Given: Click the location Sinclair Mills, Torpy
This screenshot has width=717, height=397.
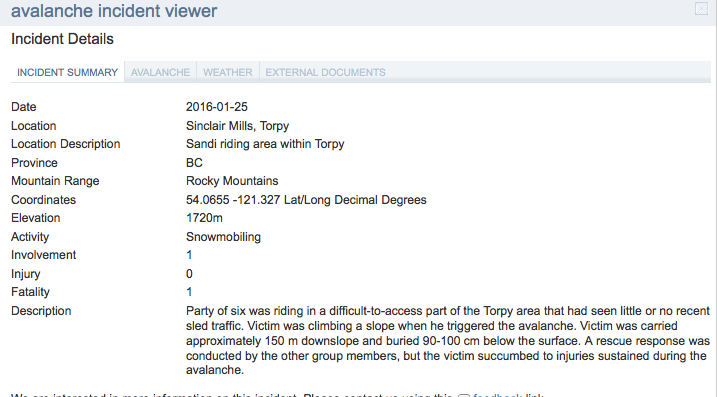Looking at the screenshot, I should (237, 126).
